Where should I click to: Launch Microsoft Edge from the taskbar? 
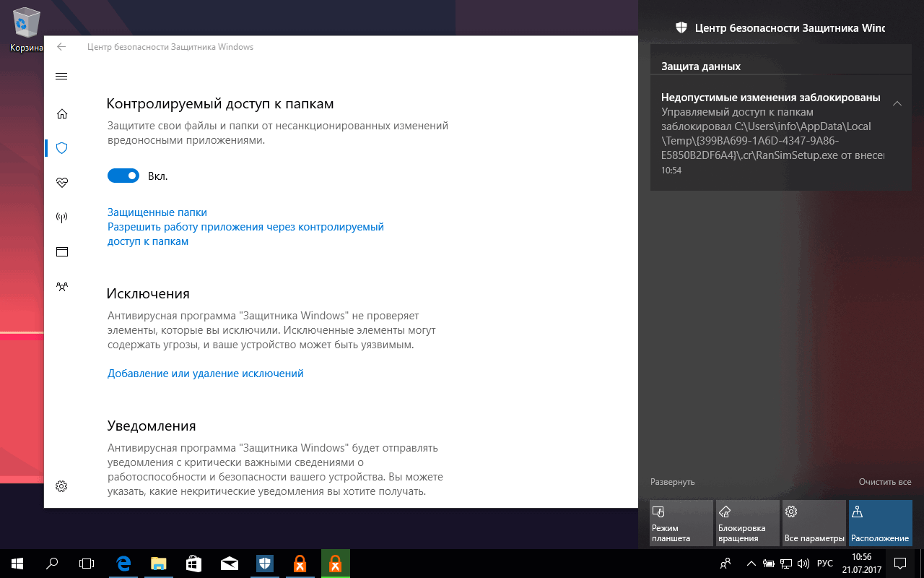pyautogui.click(x=123, y=563)
